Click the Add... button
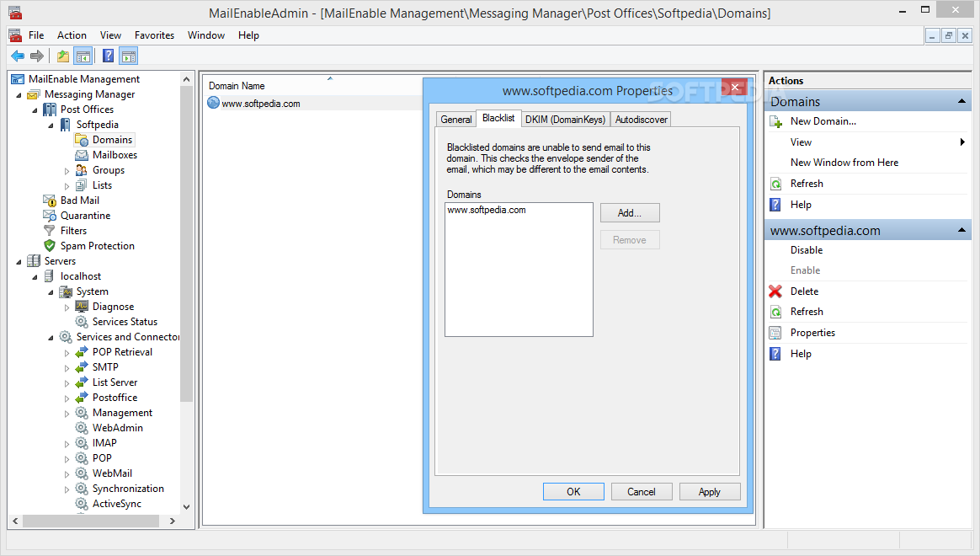Screen dimensions: 980x556 630,212
